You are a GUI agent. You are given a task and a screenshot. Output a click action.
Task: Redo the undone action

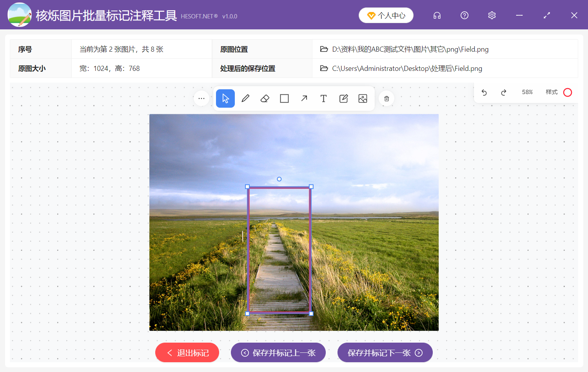point(504,92)
